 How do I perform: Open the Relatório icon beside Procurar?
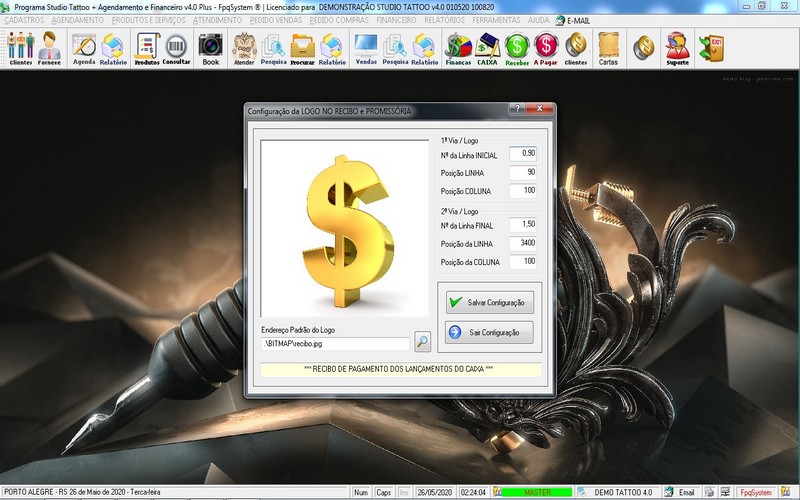point(332,48)
